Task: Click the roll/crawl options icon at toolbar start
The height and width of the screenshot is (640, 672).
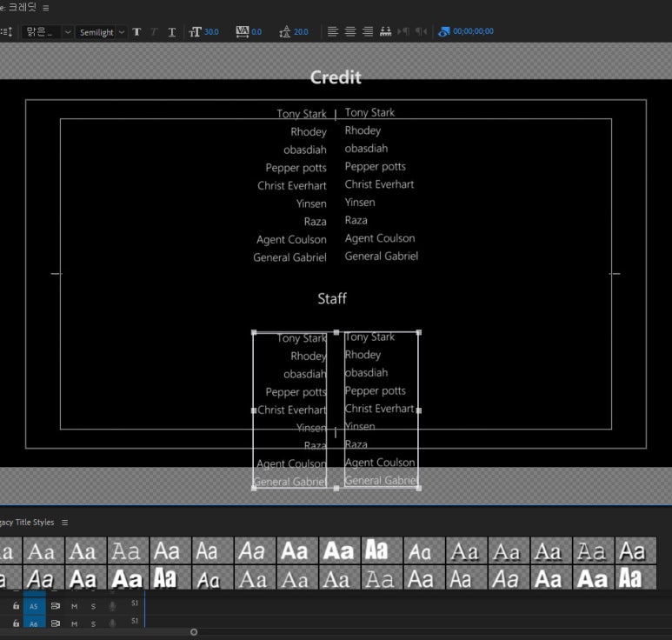Action: (x=6, y=31)
